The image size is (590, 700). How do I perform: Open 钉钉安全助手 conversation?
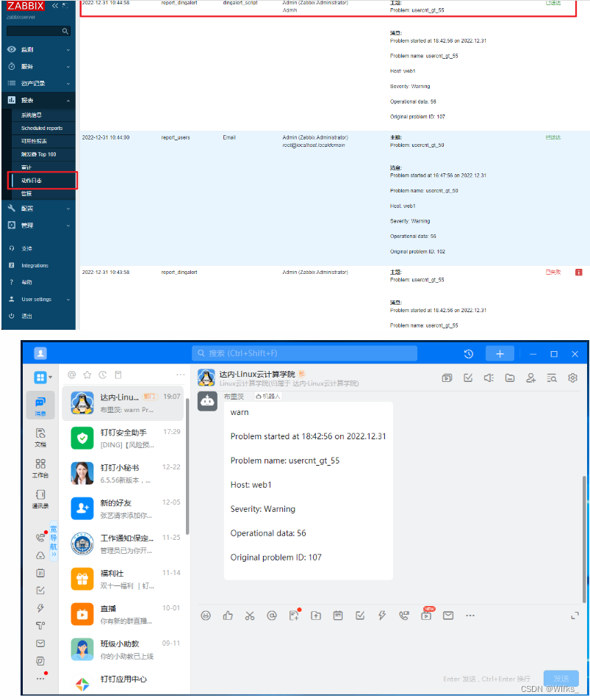123,439
